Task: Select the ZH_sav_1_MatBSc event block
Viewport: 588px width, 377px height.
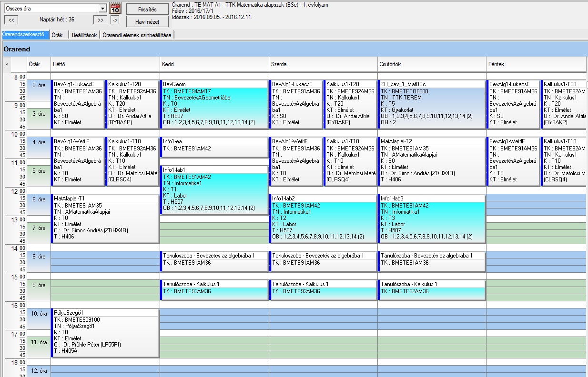Action: point(432,104)
